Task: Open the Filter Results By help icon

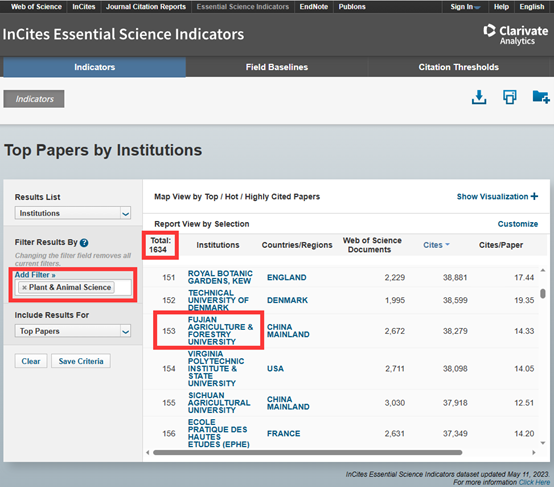Action: (x=84, y=242)
